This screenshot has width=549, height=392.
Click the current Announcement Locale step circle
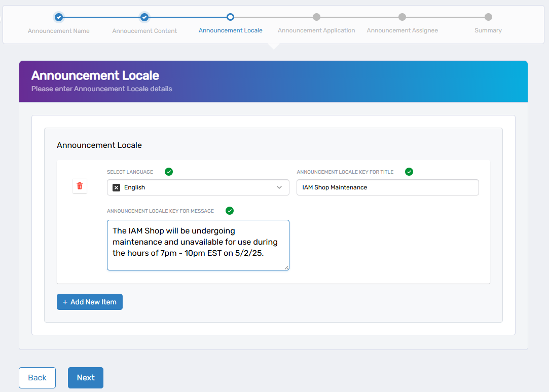pyautogui.click(x=230, y=17)
